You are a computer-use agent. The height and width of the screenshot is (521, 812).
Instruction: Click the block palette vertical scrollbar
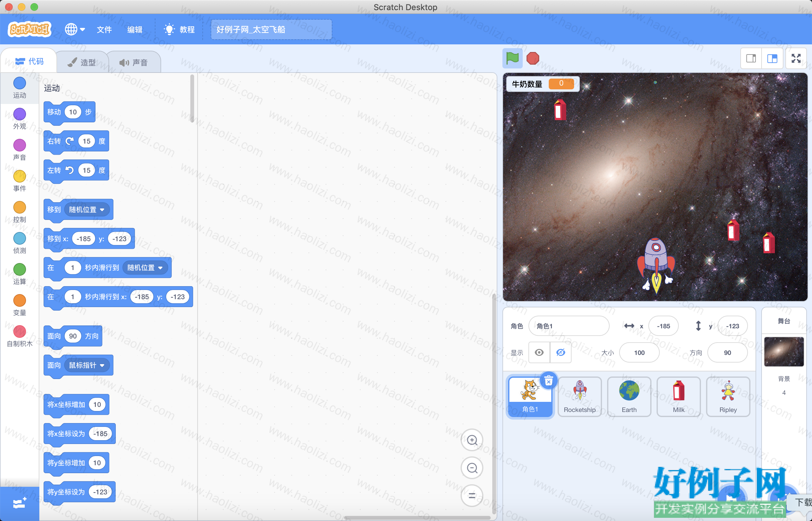tap(192, 98)
